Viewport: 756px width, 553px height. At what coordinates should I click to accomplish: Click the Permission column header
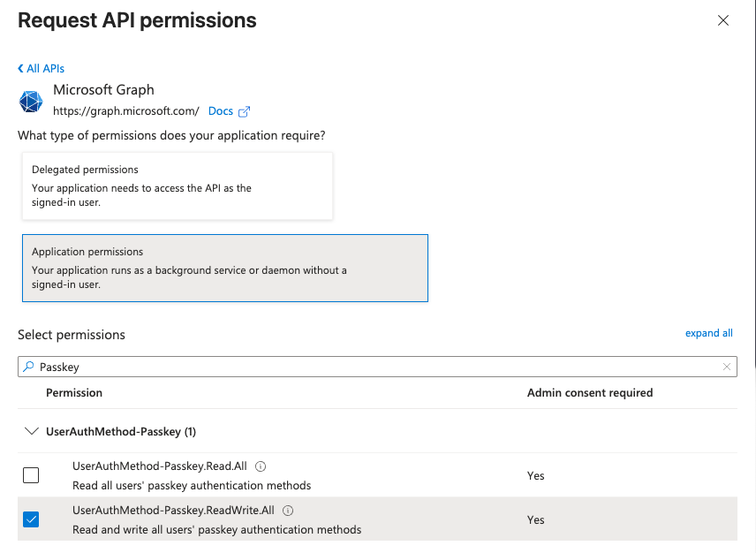pyautogui.click(x=74, y=392)
